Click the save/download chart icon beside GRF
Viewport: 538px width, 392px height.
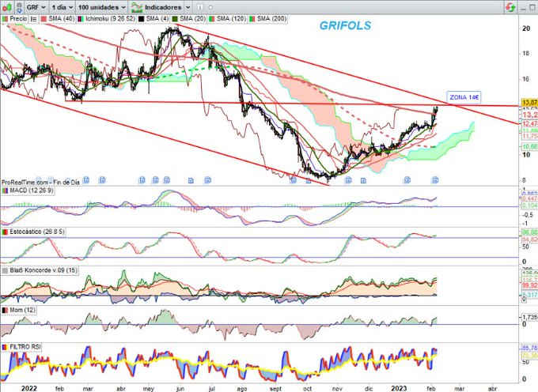click(x=20, y=7)
